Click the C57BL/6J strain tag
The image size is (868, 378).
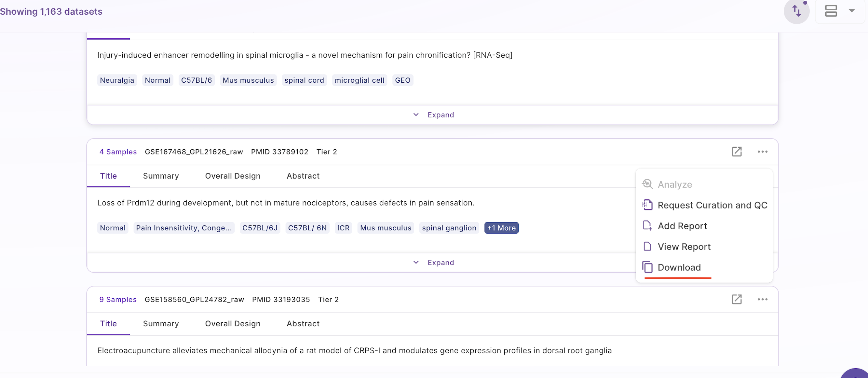[260, 228]
